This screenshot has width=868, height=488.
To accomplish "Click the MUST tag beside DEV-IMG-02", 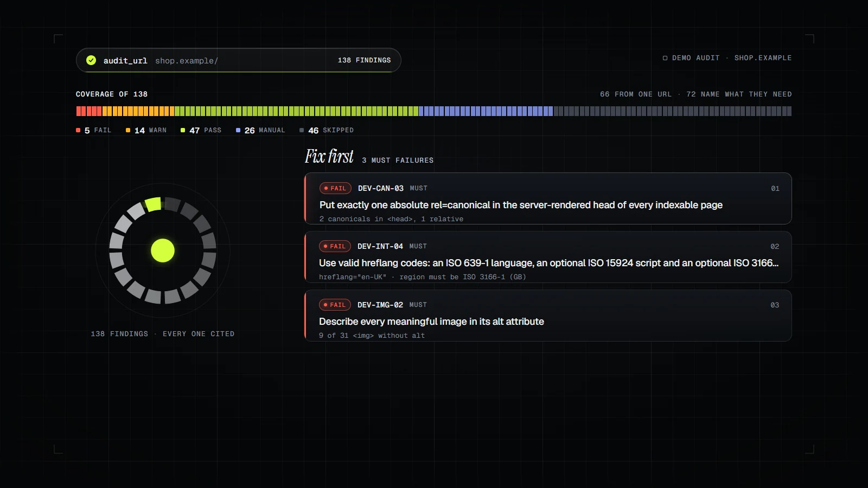I will [x=418, y=305].
